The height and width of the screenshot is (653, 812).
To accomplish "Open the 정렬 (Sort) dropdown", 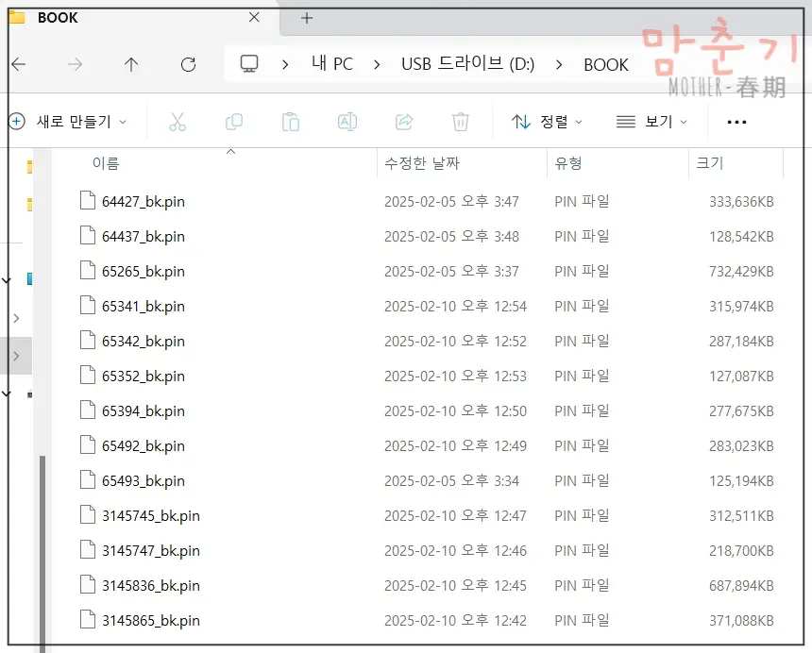I will [x=548, y=121].
